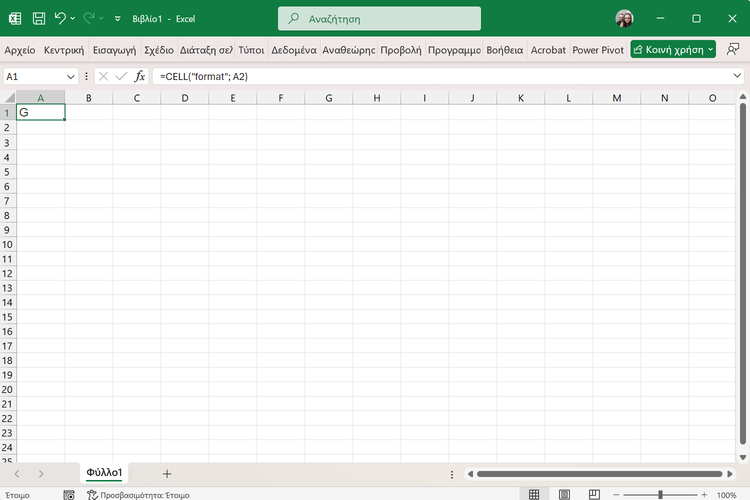Click the Select All corner triangle

8,98
